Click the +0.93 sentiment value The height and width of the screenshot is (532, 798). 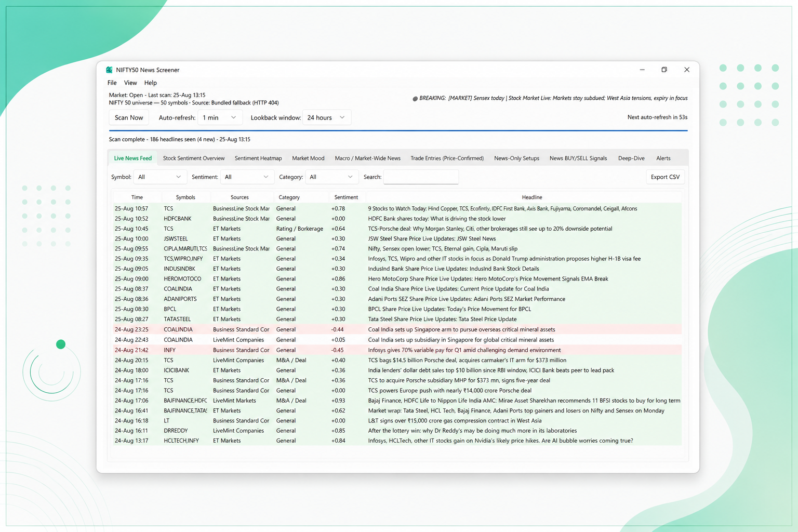(338, 401)
